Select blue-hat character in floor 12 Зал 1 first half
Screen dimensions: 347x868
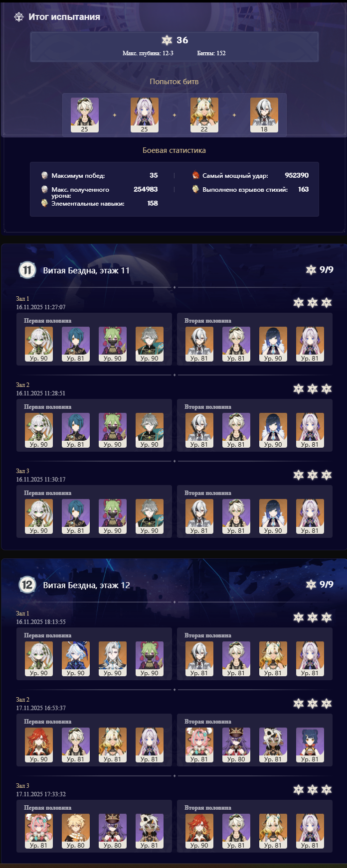click(x=76, y=659)
